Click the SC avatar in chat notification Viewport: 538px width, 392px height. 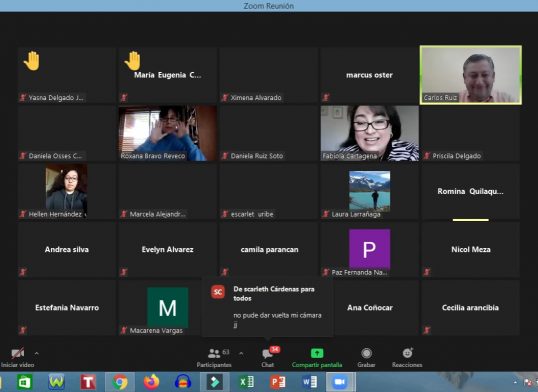(x=218, y=292)
